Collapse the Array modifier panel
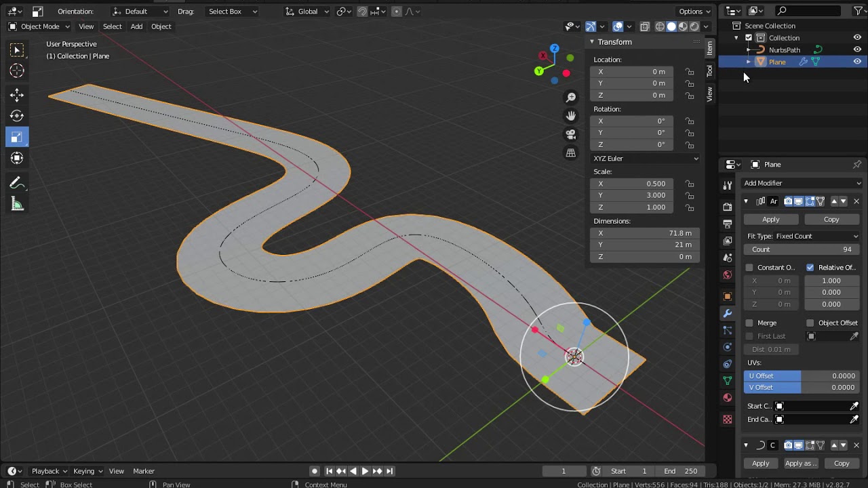This screenshot has height=488, width=868. [746, 201]
